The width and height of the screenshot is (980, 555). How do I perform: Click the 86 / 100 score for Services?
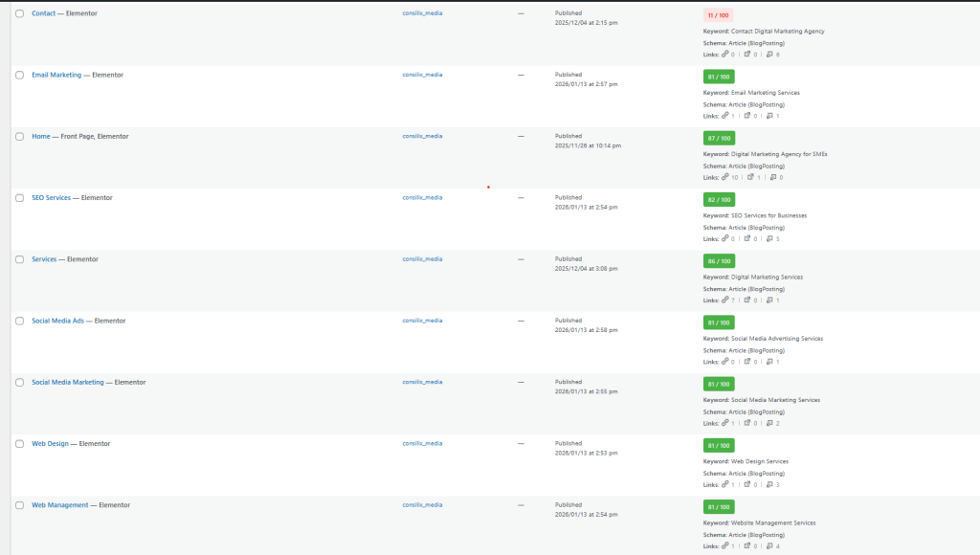tap(719, 261)
